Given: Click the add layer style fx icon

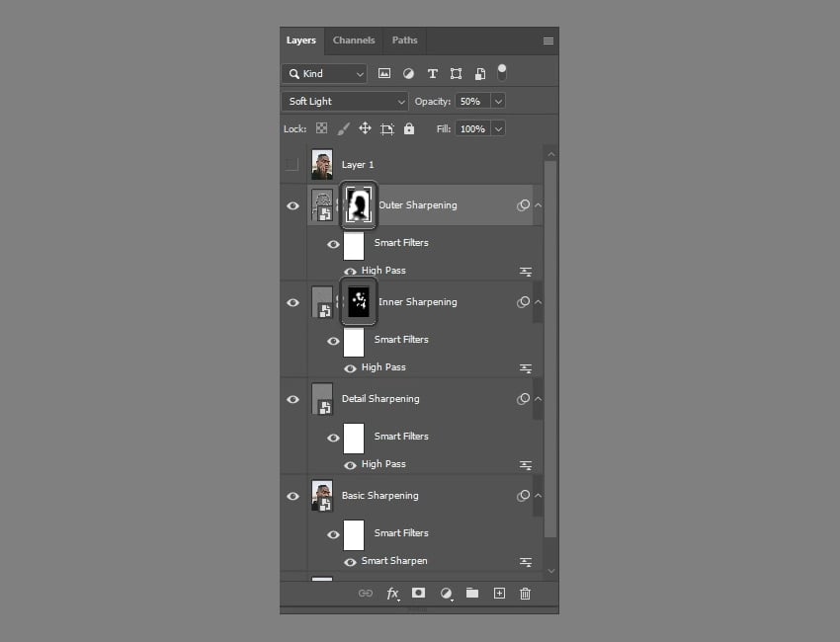Looking at the screenshot, I should coord(392,594).
